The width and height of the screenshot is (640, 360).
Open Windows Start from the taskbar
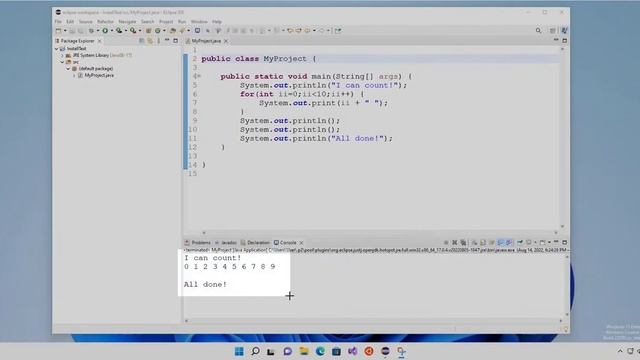(x=239, y=351)
